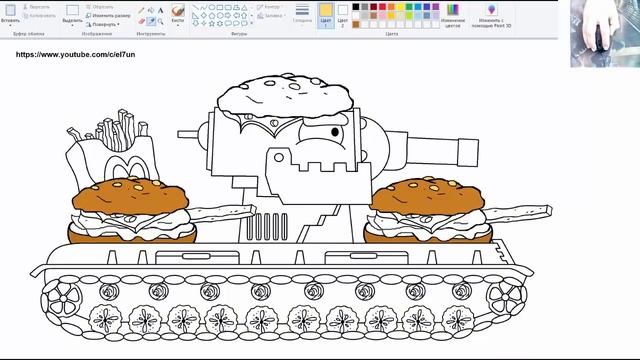Open the shape Outline (Контур) dropdown
This screenshot has width=640, height=360.
pyautogui.click(x=271, y=7)
